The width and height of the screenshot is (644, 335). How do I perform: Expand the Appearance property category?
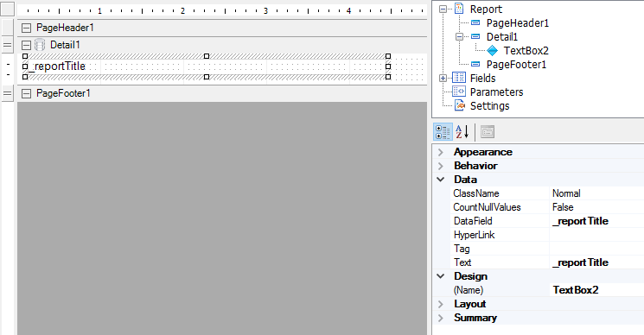441,152
